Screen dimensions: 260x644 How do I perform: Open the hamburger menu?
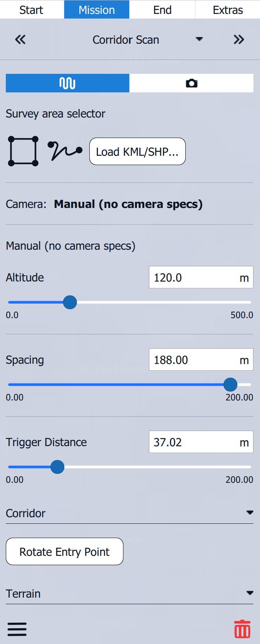[17, 629]
